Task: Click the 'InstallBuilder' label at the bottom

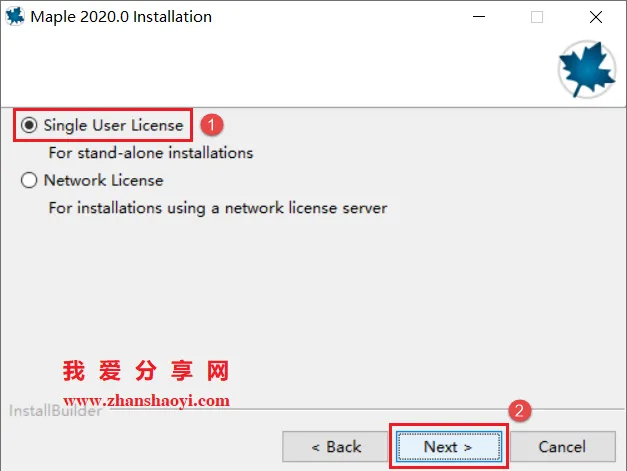Action: (x=55, y=411)
